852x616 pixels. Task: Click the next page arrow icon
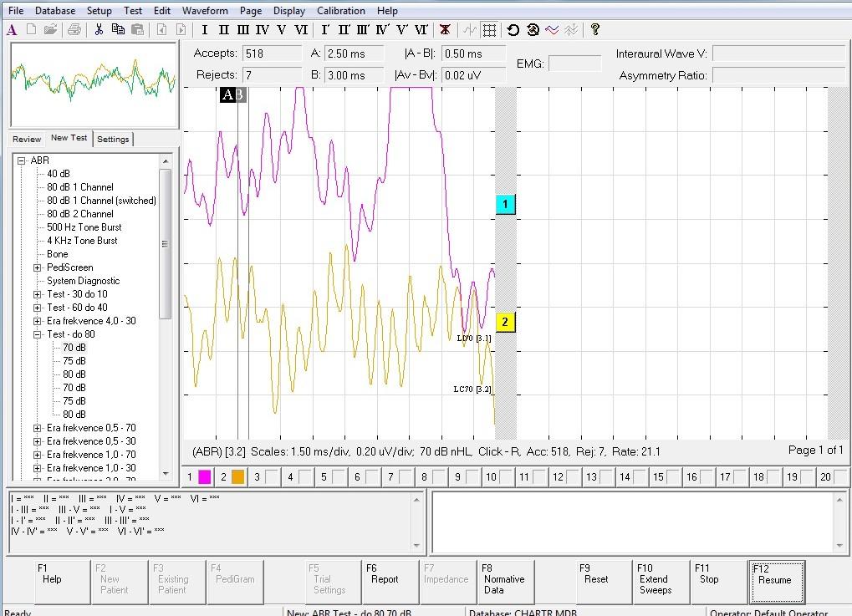coord(181,29)
